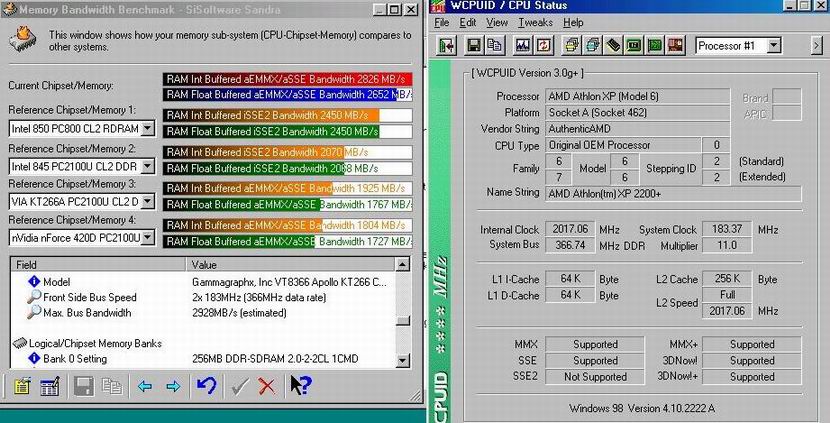This screenshot has height=423, width=830.
Task: Click Name String field AMD Athlon(tm) XP 2200+
Action: pos(673,194)
